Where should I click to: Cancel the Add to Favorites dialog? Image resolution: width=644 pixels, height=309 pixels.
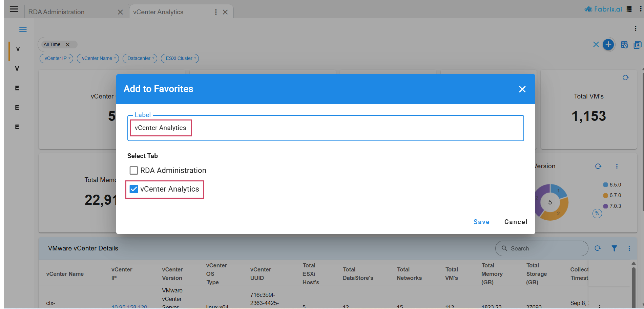pyautogui.click(x=516, y=222)
